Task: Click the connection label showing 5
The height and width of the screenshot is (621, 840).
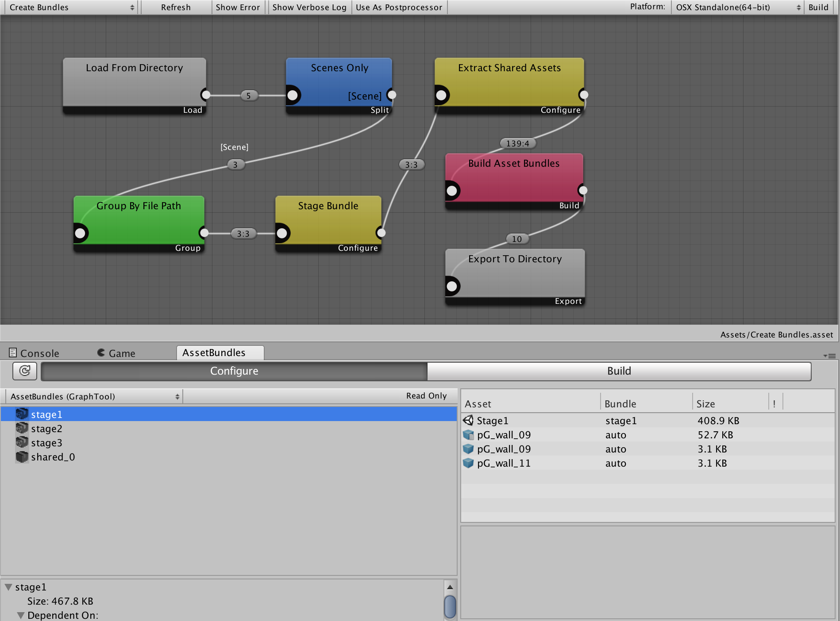Action: click(249, 96)
